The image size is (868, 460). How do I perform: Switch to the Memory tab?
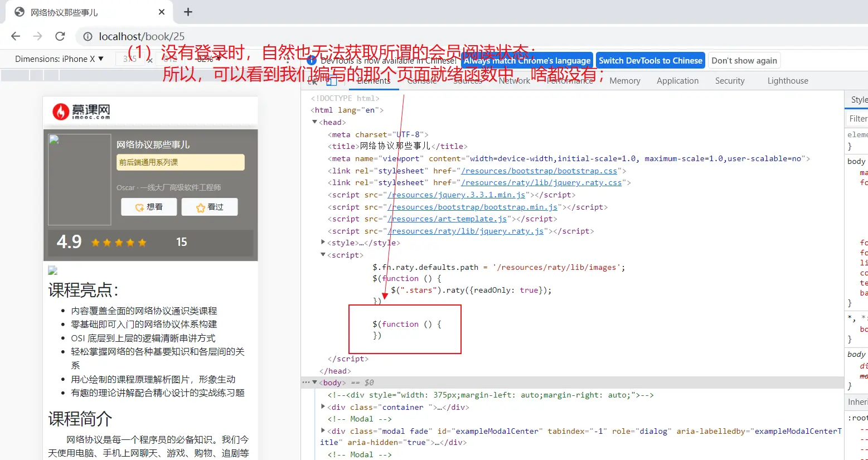(624, 81)
